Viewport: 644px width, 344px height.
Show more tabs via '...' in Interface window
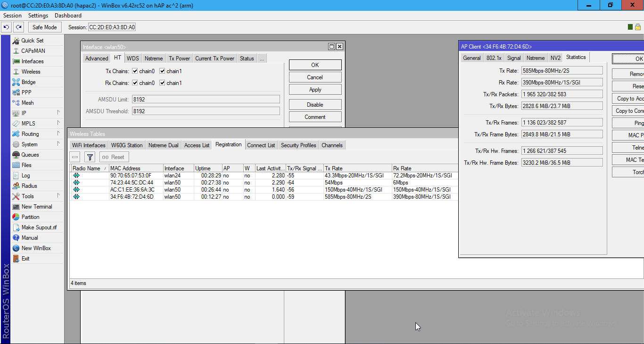tap(262, 59)
